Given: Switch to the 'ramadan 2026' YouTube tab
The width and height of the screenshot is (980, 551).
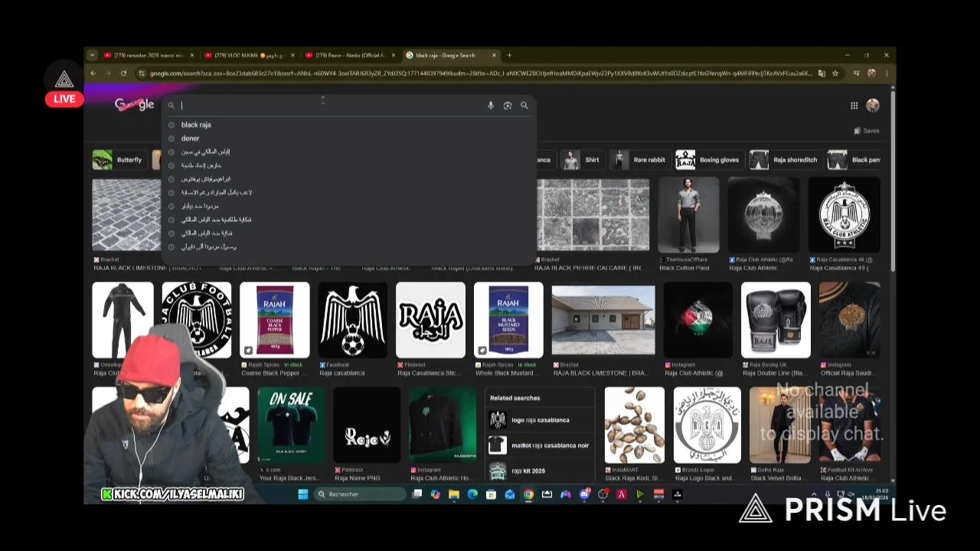Looking at the screenshot, I should click(x=149, y=55).
